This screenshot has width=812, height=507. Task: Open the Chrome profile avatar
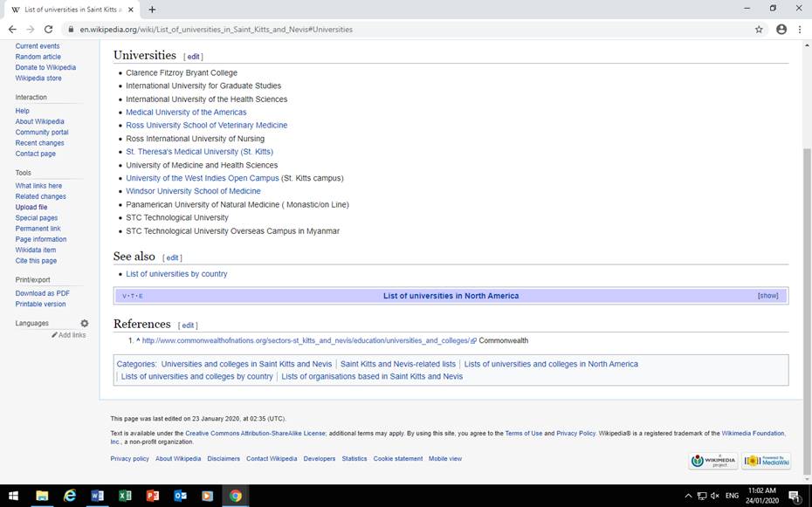click(781, 30)
